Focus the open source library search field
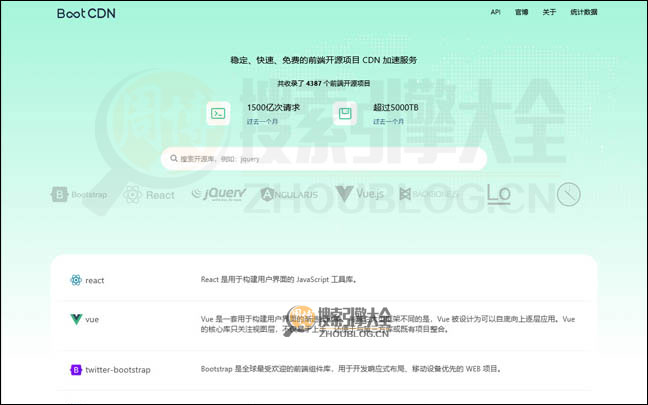Screen dimensions: 648x405 [x=324, y=159]
